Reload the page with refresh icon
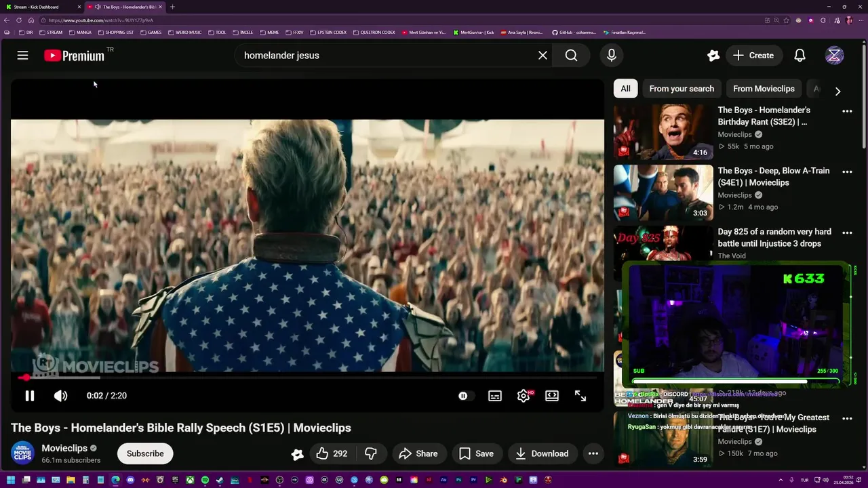The image size is (868, 488). pyautogui.click(x=19, y=20)
